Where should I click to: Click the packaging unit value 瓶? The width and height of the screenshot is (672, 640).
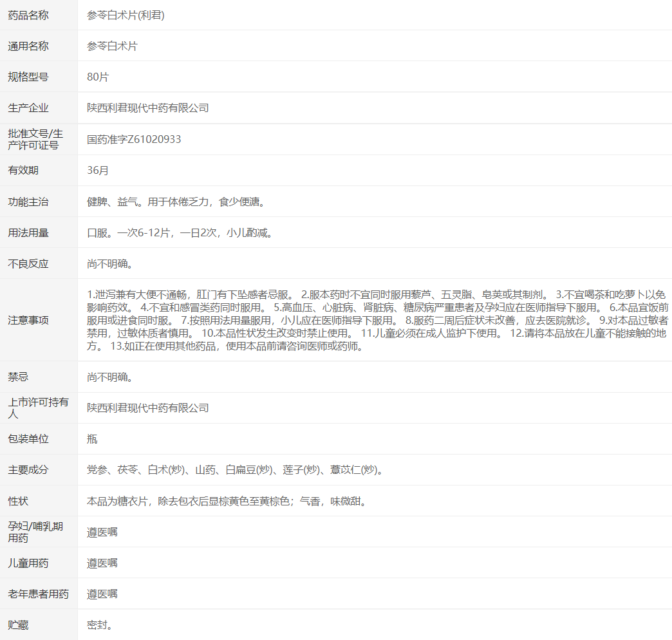coord(92,439)
